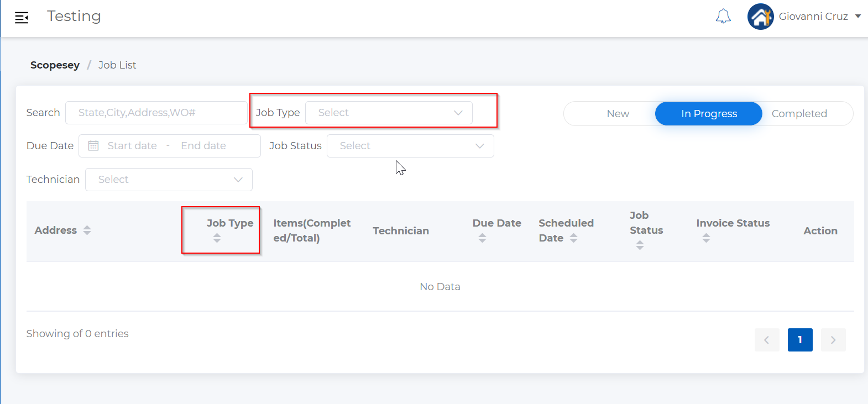Click the No Data message
Viewport: 868px width, 404px height.
point(440,287)
